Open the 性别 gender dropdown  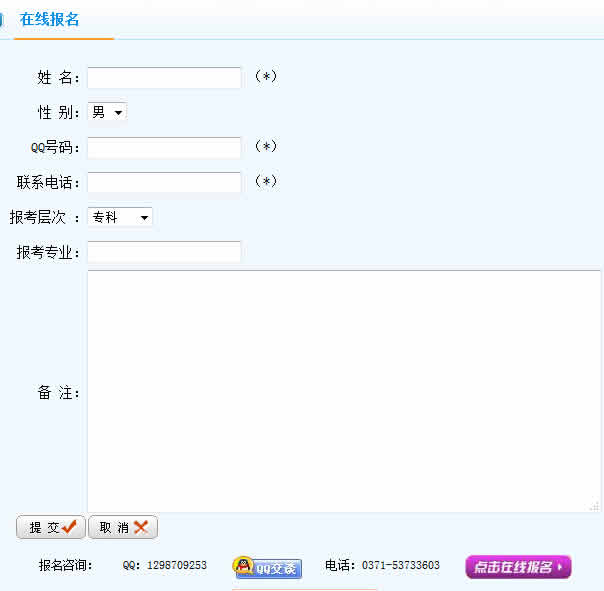(107, 113)
